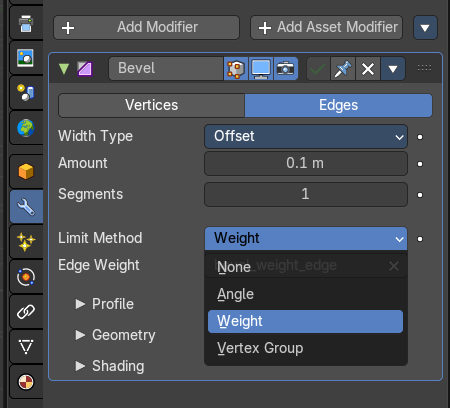
Task: Click Amount animate property dot
Action: pyautogui.click(x=420, y=164)
